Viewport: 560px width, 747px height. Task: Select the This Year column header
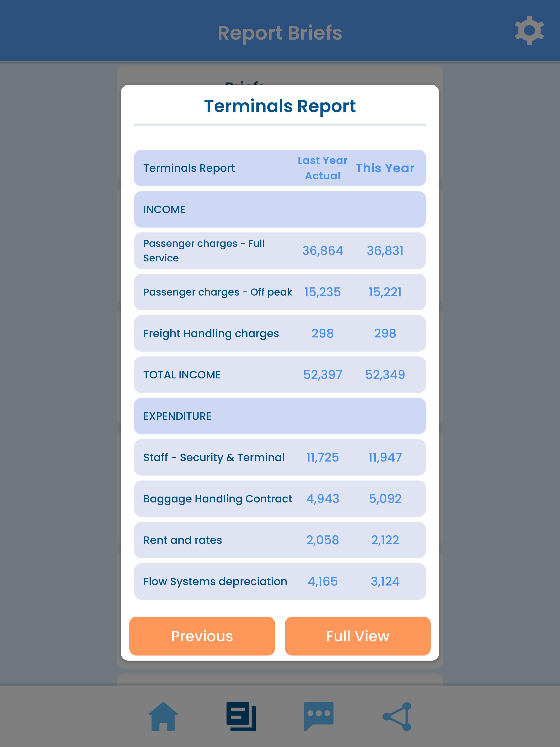[385, 168]
